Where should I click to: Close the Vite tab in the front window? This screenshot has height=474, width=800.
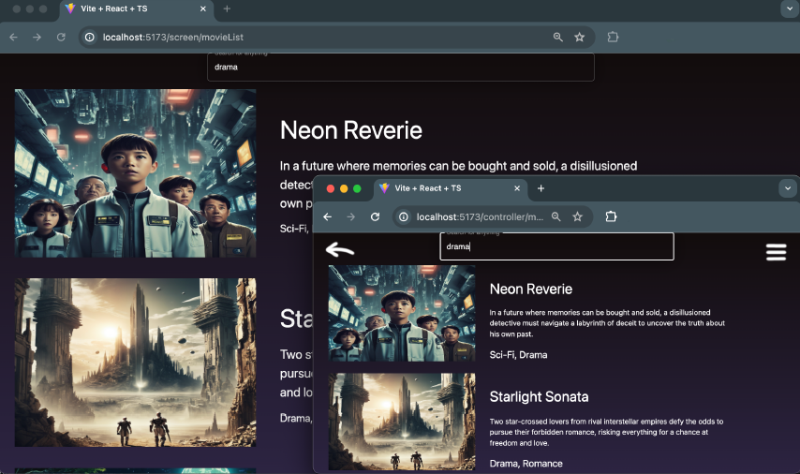517,188
